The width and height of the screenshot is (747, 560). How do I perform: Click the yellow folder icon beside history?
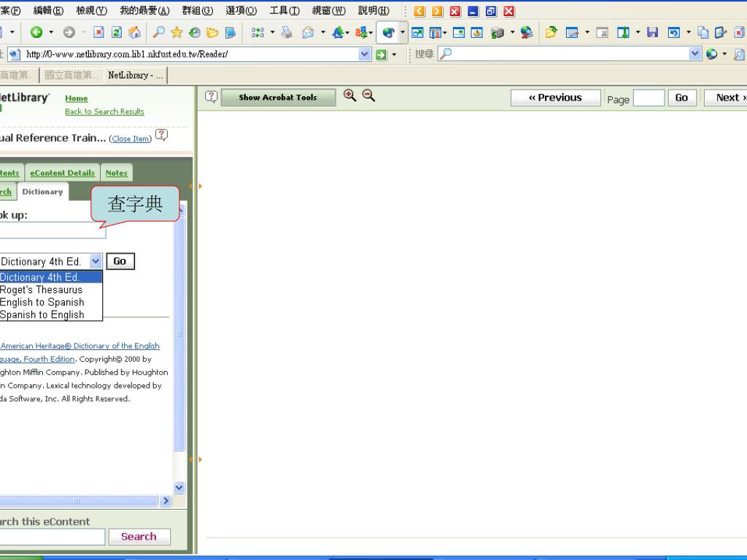click(212, 32)
